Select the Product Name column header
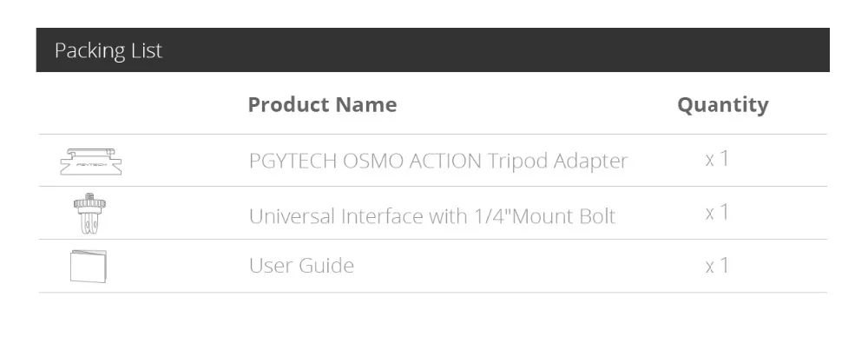The height and width of the screenshot is (363, 868). [322, 105]
